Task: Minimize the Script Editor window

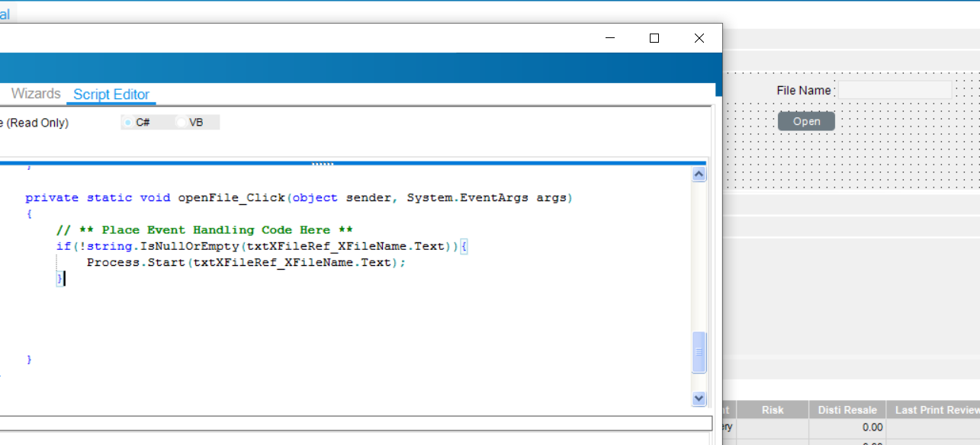Action: pyautogui.click(x=609, y=38)
